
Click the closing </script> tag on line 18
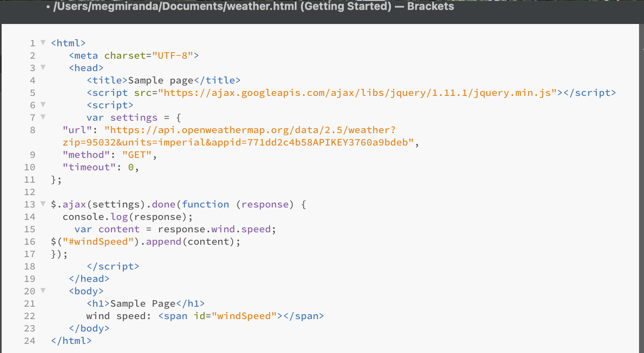pos(113,267)
